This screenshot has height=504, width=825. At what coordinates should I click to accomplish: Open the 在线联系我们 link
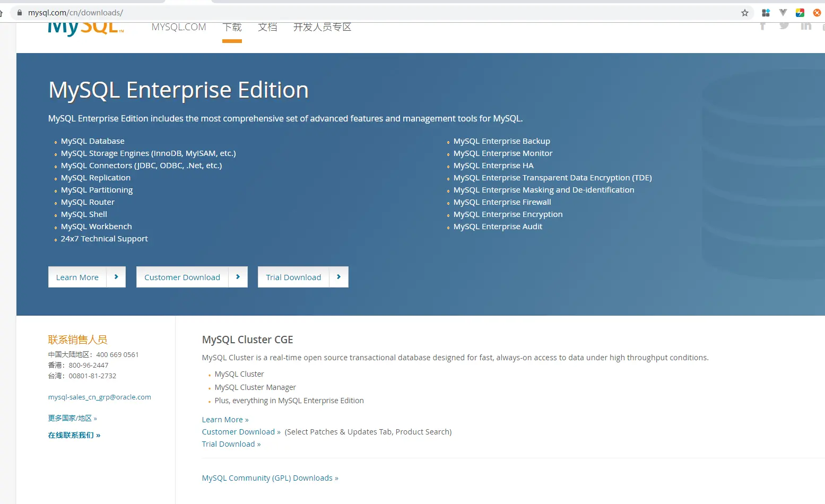tap(74, 435)
